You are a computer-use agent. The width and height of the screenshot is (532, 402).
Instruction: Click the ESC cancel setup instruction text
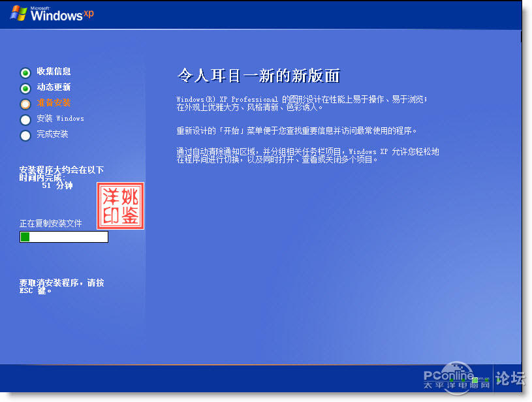[61, 286]
